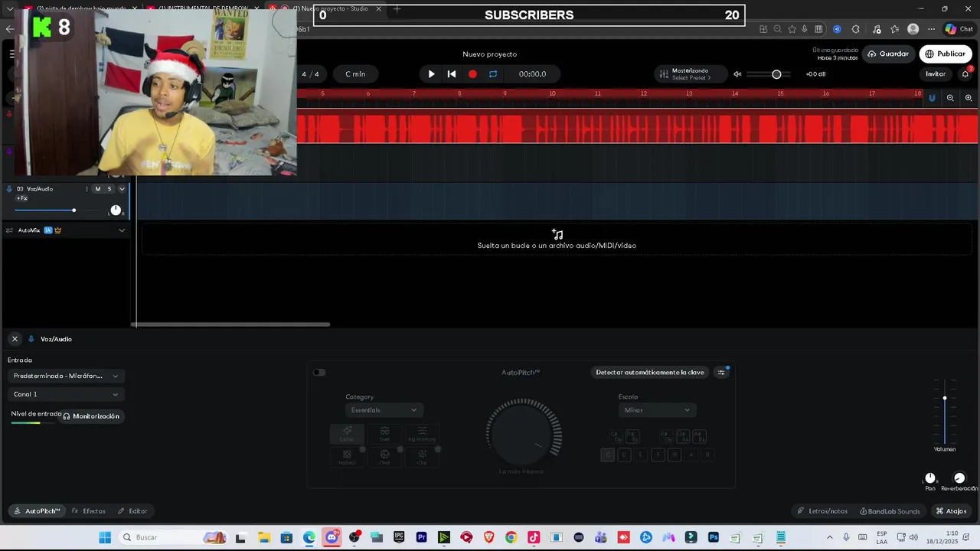The image size is (980, 551).
Task: Open Google Chrome from the taskbar
Action: tap(511, 537)
